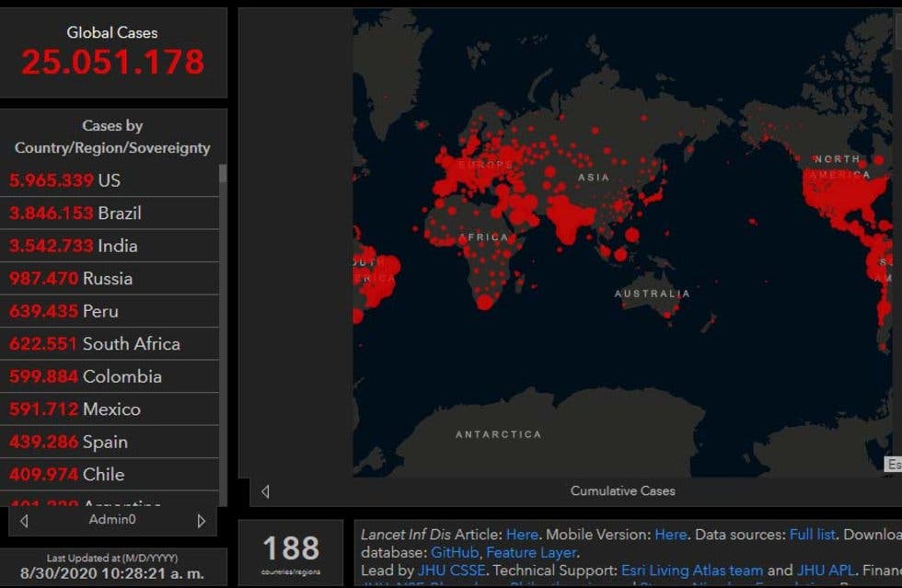902x588 pixels.
Task: Select Spain in the country list
Action: [110, 442]
